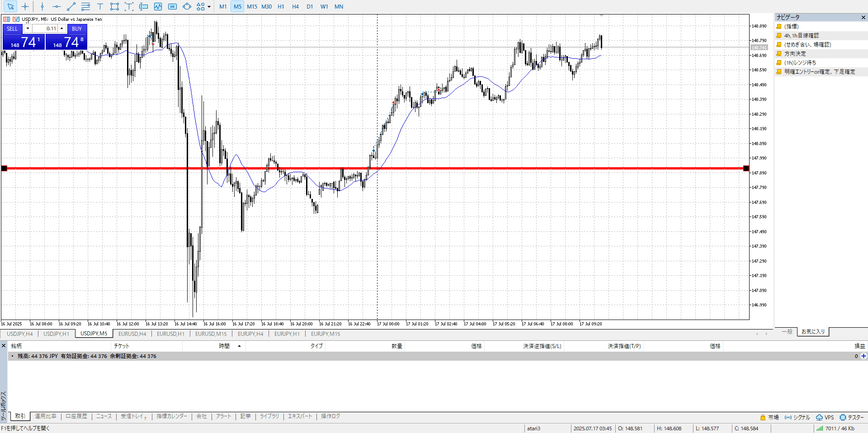
Task: Choose the trendline drawing tool
Action: click(71, 7)
